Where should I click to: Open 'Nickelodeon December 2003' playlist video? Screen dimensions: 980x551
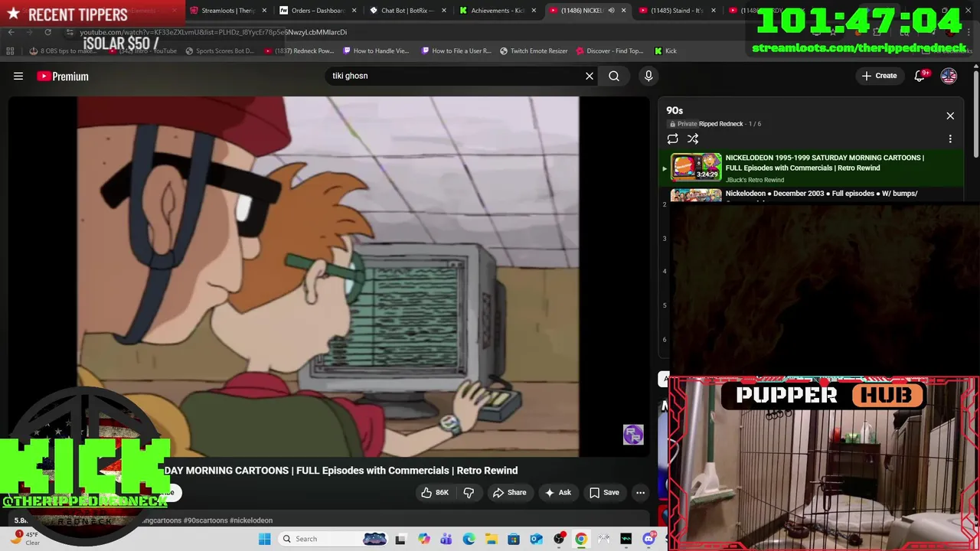(x=821, y=194)
